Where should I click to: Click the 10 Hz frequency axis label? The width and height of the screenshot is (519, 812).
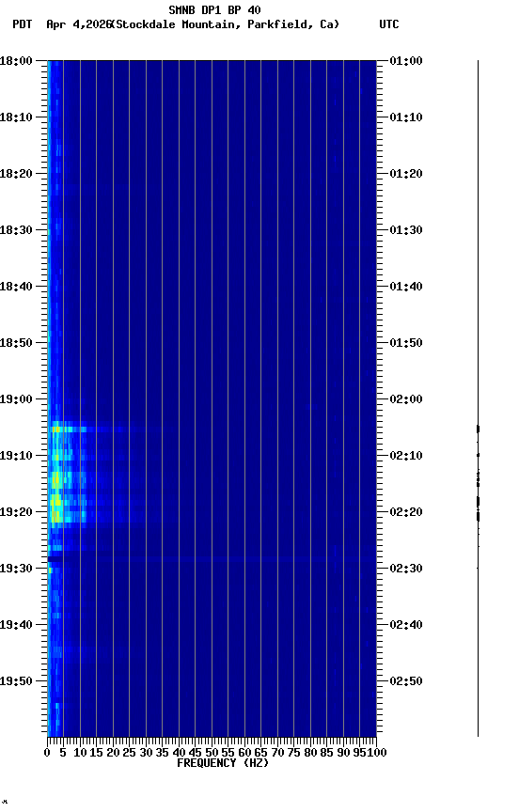pyautogui.click(x=80, y=753)
